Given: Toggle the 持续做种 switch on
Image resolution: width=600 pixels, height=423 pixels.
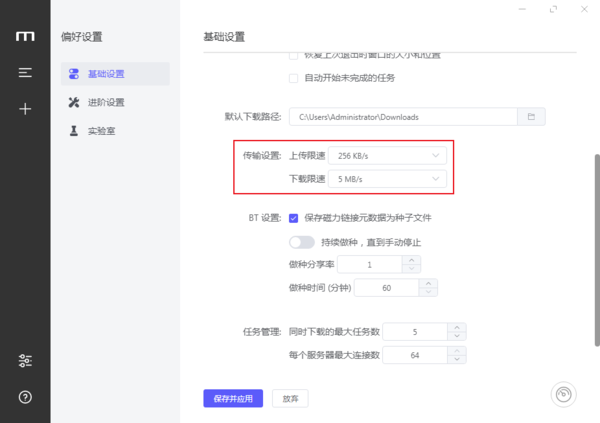Looking at the screenshot, I should (x=301, y=242).
